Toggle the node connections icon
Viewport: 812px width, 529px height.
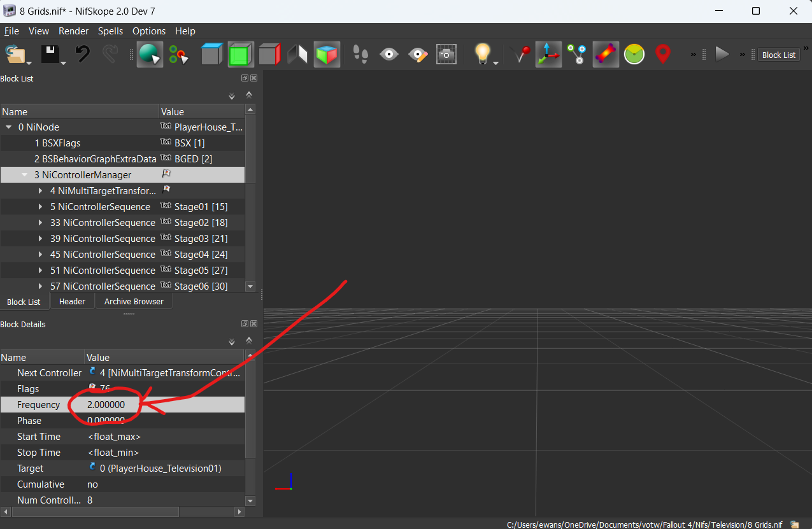[577, 54]
